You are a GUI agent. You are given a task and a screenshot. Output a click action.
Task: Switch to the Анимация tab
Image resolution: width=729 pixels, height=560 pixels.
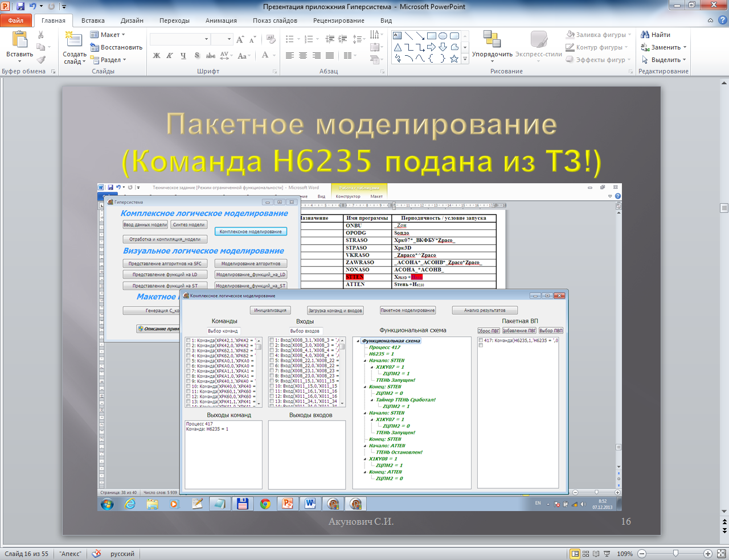pyautogui.click(x=221, y=20)
